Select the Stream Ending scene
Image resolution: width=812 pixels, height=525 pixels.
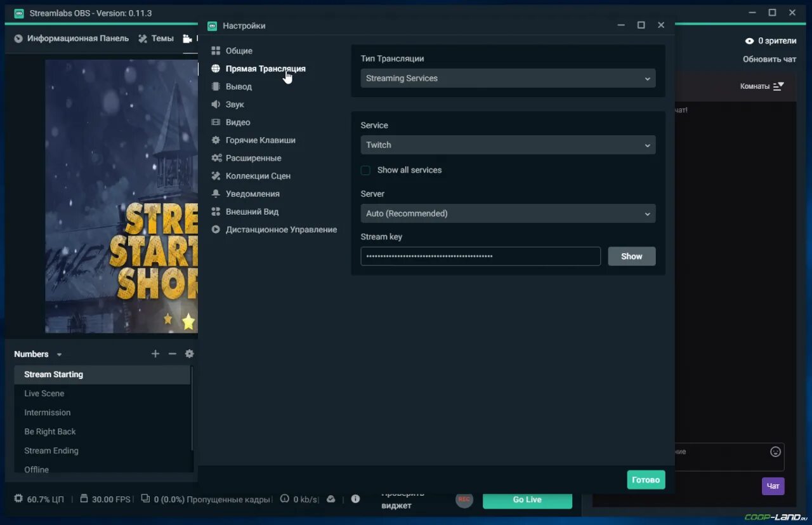coord(102,451)
